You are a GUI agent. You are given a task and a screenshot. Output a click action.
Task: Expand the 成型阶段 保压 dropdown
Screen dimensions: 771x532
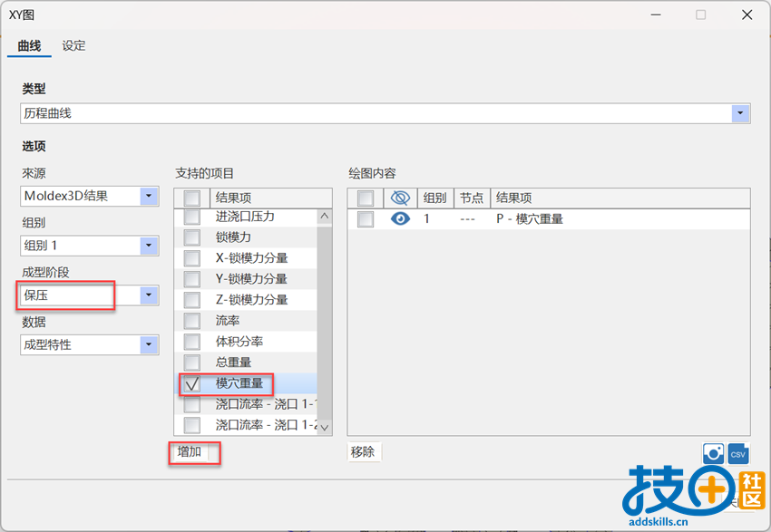(x=149, y=295)
